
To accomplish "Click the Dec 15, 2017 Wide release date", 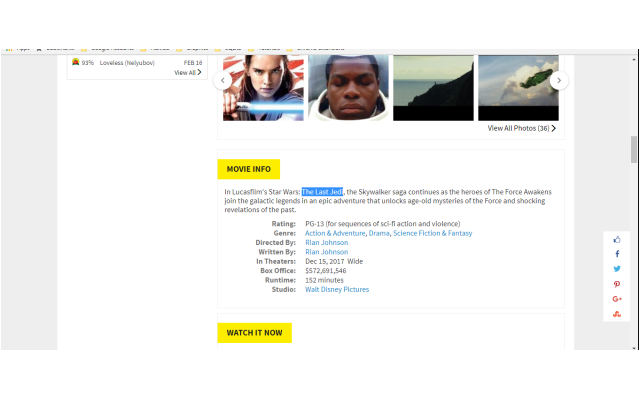I will (x=334, y=261).
